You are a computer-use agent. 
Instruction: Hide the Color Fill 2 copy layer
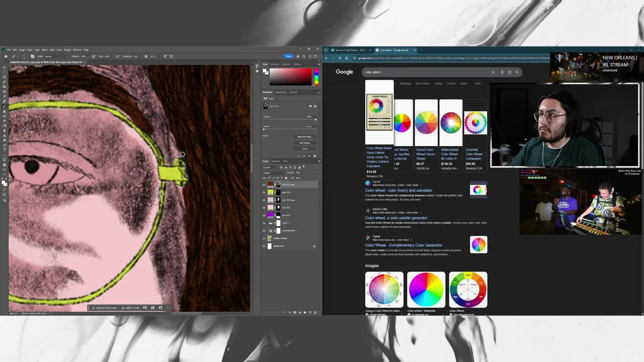point(264,200)
